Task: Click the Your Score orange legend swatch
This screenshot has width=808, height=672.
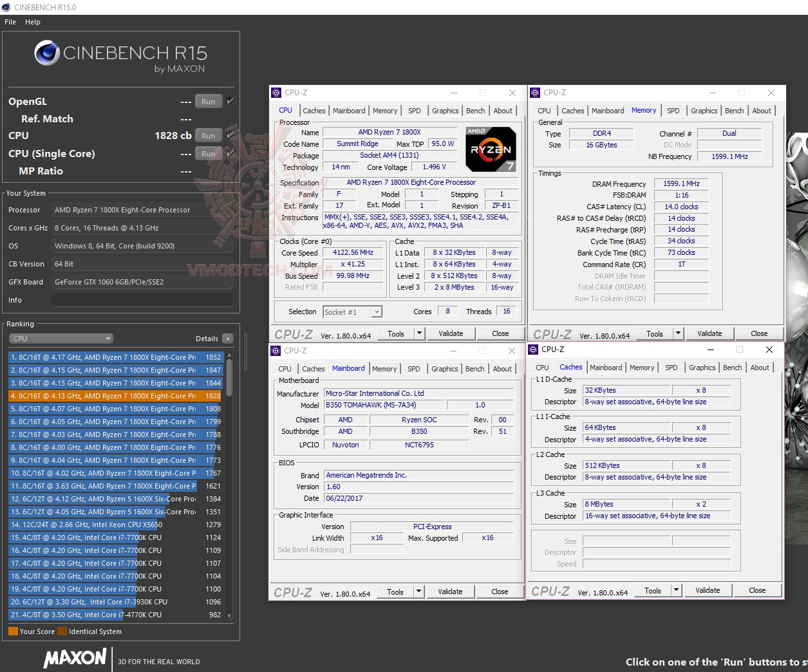Action: click(13, 631)
